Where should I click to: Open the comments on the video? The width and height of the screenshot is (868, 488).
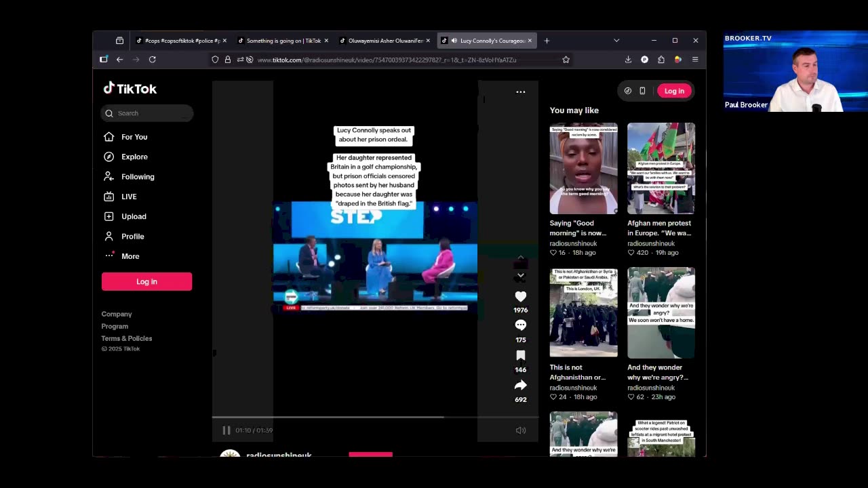point(521,325)
